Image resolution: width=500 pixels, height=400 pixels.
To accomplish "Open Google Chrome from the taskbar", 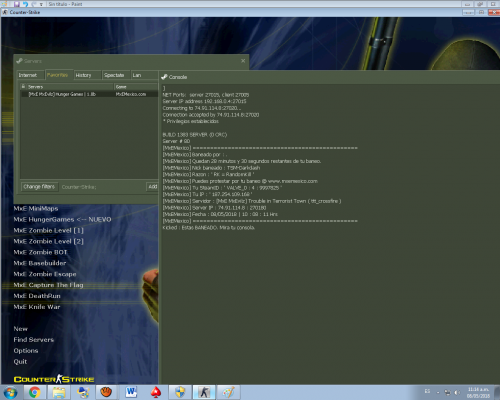I will [x=34, y=392].
